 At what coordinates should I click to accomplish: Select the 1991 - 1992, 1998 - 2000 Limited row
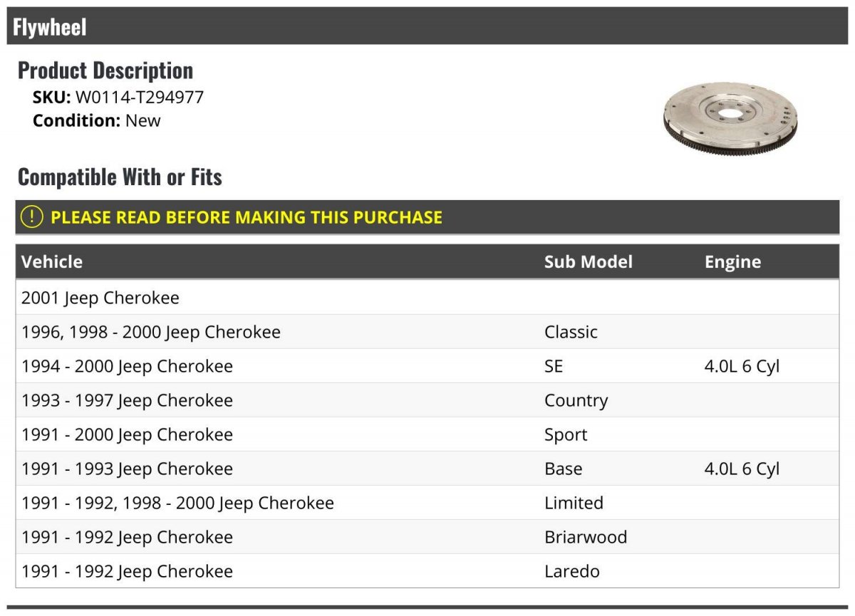click(x=427, y=503)
